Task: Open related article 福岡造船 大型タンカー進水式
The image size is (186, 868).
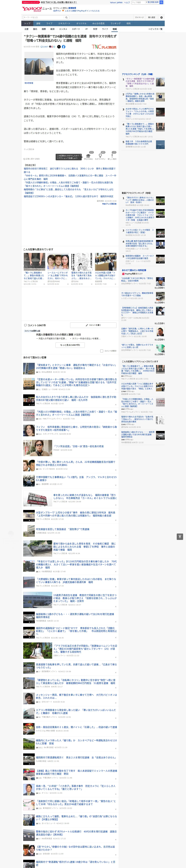Action: point(69,196)
